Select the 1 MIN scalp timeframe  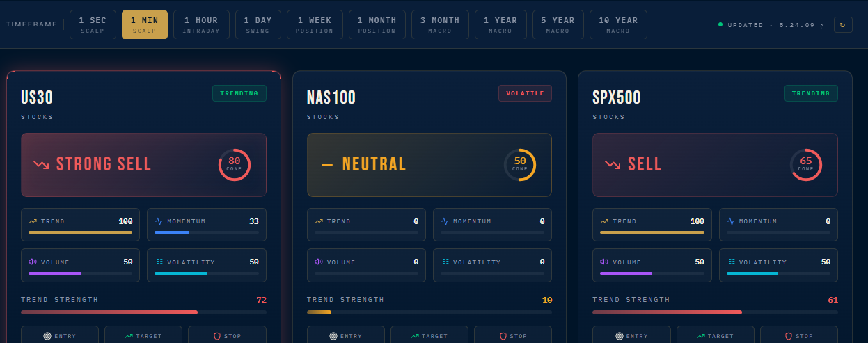coord(145,24)
